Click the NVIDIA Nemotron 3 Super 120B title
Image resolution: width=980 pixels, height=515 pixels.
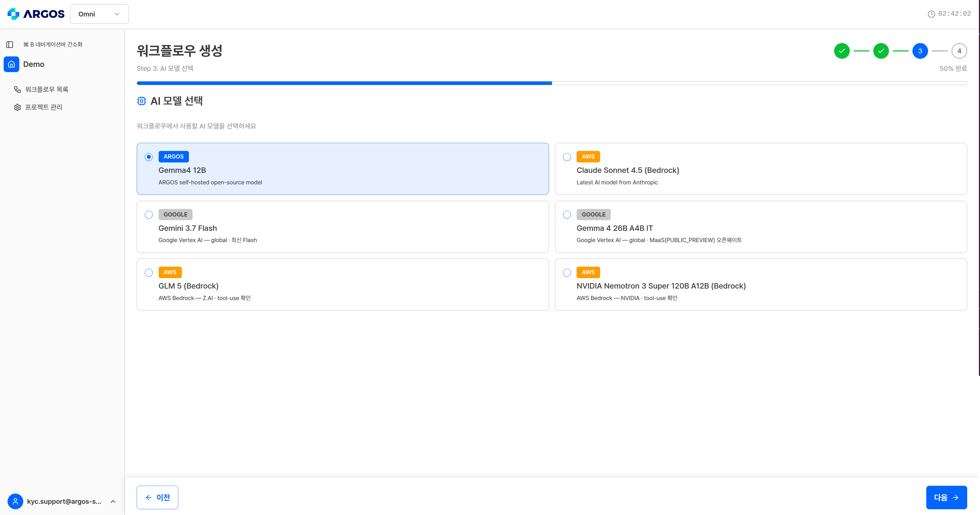click(x=661, y=286)
